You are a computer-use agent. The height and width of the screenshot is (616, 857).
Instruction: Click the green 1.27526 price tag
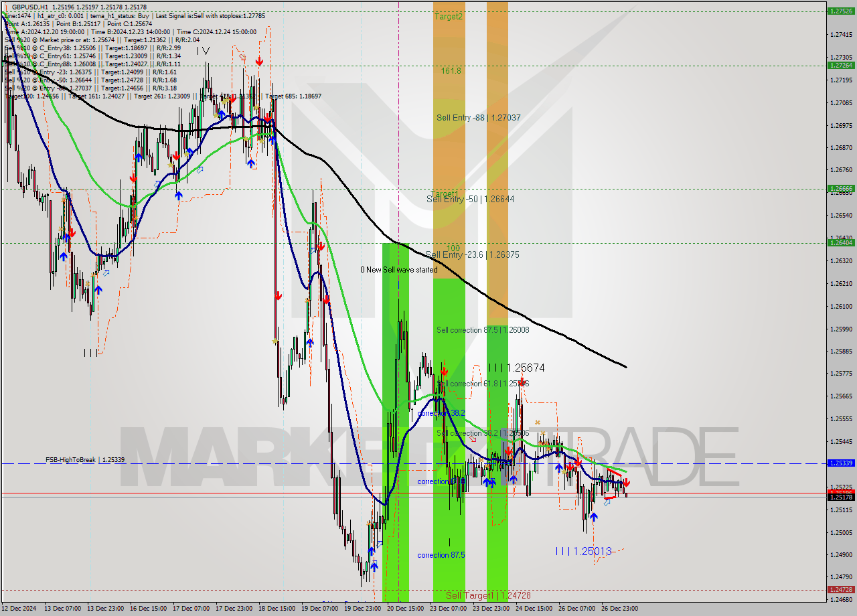[x=841, y=11]
